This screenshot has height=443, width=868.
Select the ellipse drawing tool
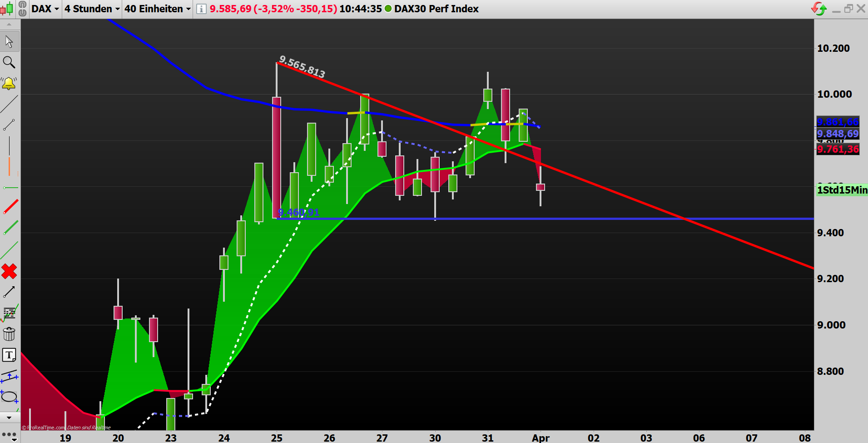tap(9, 397)
